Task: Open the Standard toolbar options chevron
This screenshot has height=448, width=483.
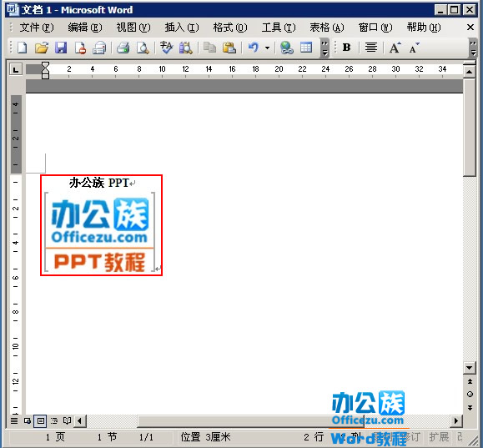Action: click(325, 48)
